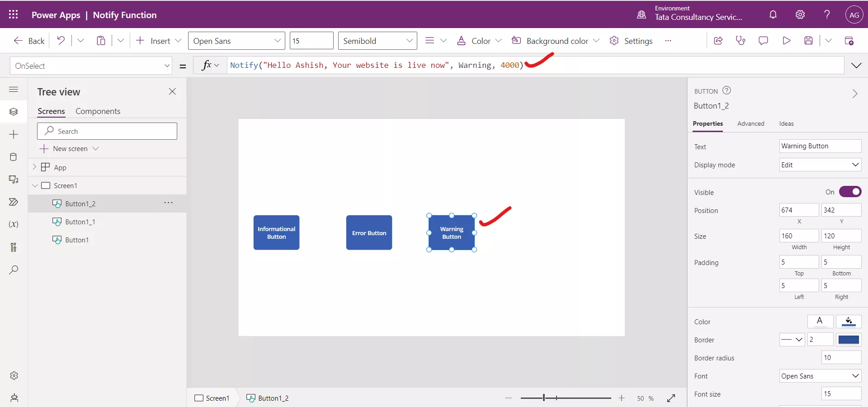This screenshot has height=407, width=868.
Task: Click the Publish icon
Action: click(849, 41)
